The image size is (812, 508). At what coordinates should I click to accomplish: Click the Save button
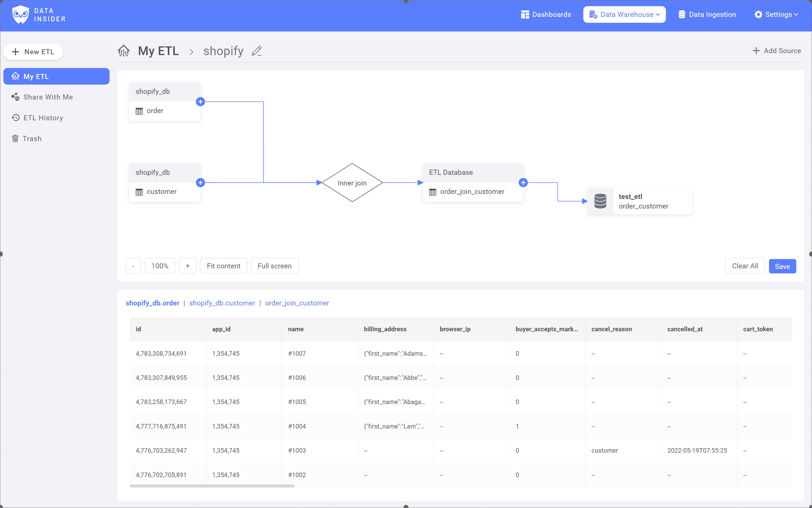782,267
